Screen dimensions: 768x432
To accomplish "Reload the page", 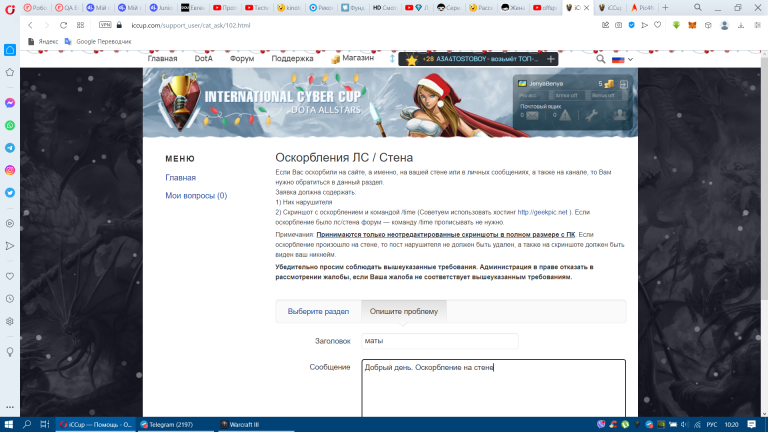I will [63, 25].
